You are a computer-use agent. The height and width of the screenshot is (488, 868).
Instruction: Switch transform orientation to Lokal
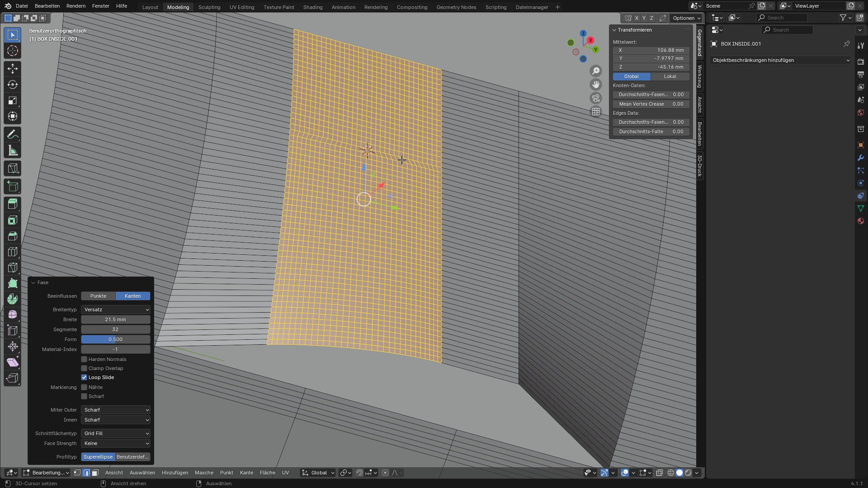(x=670, y=76)
